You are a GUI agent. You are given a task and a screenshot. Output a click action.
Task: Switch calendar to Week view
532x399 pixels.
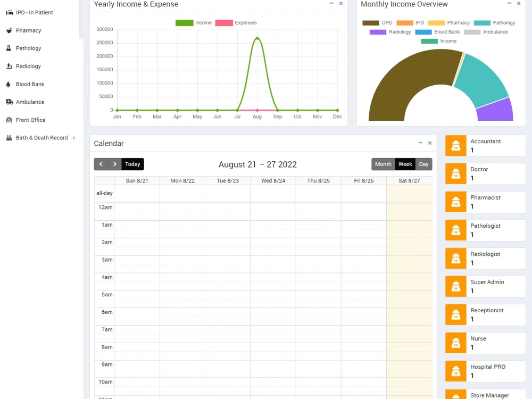405,164
